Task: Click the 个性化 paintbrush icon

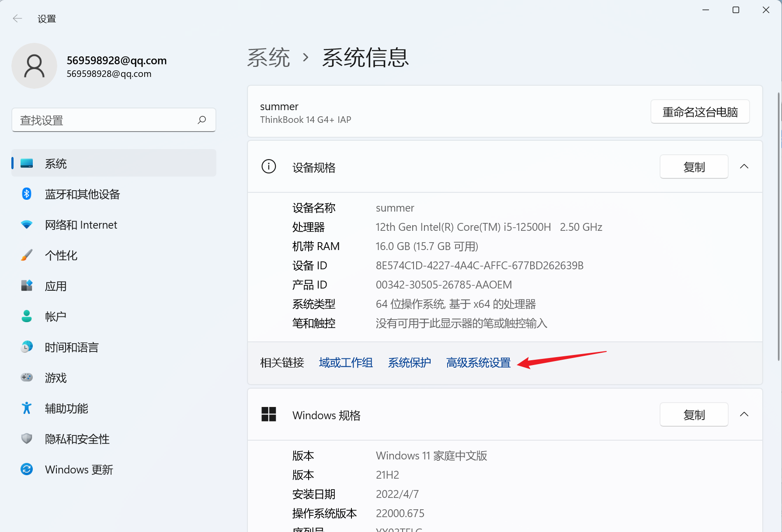Action: [27, 255]
